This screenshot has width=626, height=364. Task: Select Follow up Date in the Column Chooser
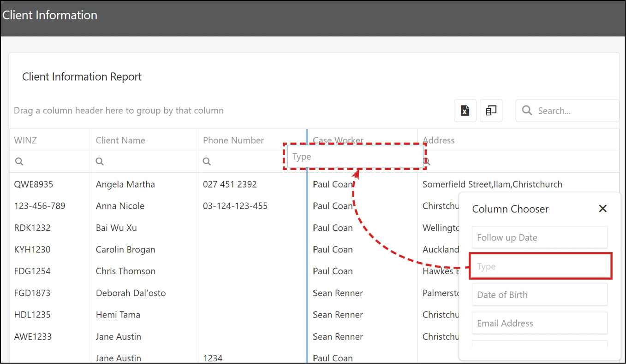click(x=540, y=237)
